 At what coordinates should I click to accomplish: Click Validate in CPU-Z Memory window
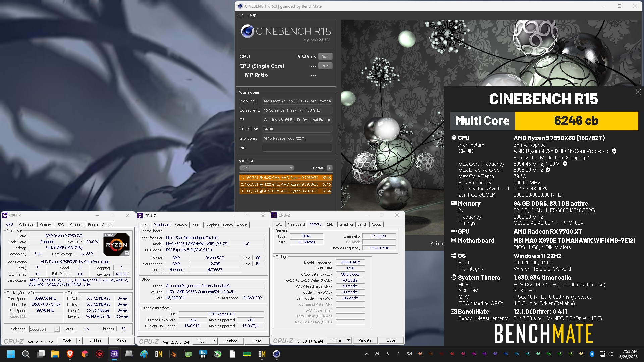pyautogui.click(x=365, y=340)
